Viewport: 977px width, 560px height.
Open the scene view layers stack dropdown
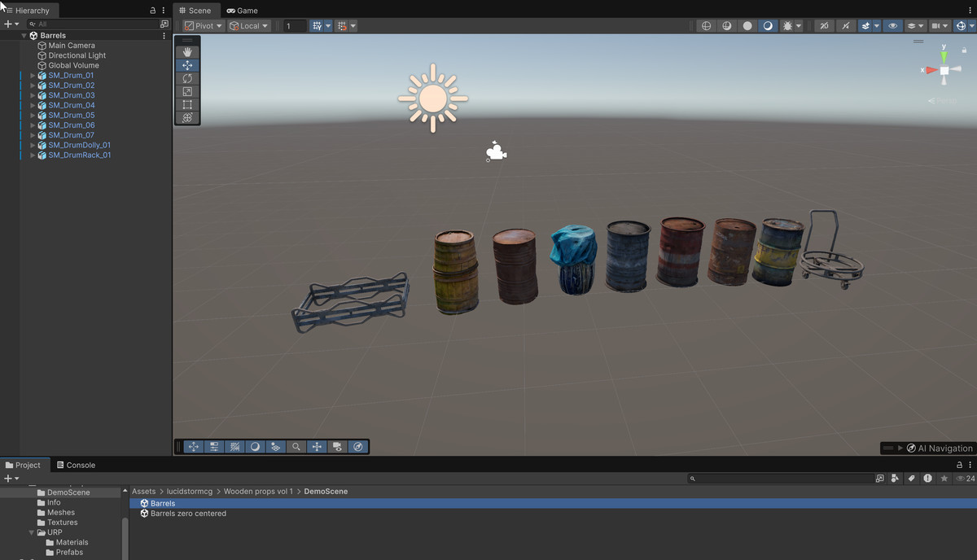(915, 26)
